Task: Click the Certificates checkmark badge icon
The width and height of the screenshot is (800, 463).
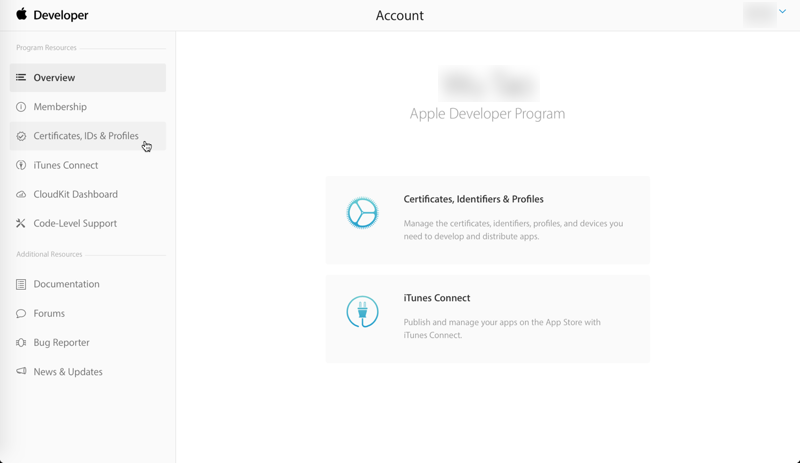Action: pyautogui.click(x=21, y=136)
